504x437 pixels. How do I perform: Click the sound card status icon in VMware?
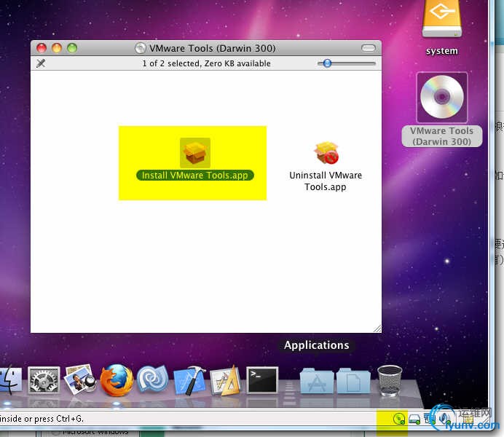445,419
